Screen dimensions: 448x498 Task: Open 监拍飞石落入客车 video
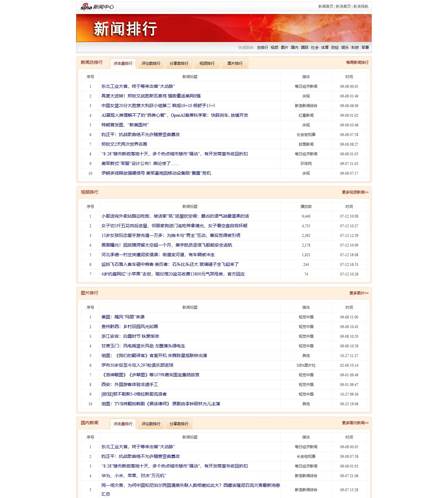coord(170,264)
